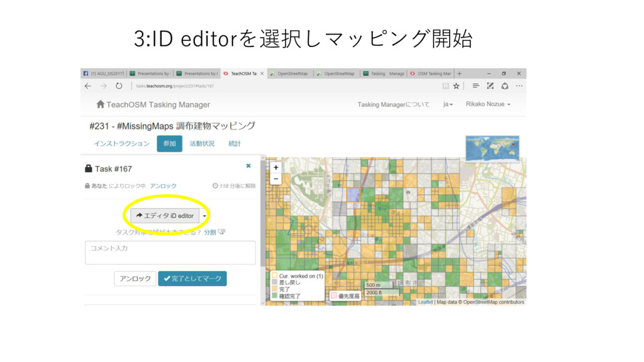Open the ja language dropdown
The height and width of the screenshot is (362, 644).
click(x=448, y=104)
